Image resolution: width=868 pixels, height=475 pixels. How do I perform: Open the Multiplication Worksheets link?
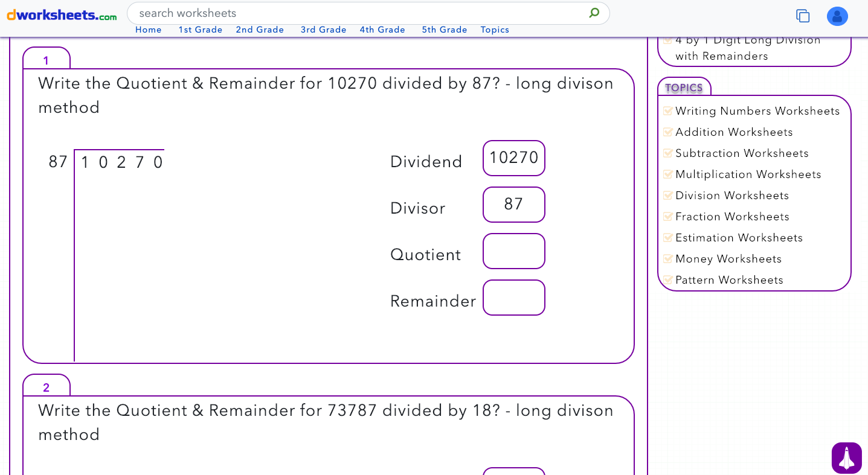(x=748, y=174)
